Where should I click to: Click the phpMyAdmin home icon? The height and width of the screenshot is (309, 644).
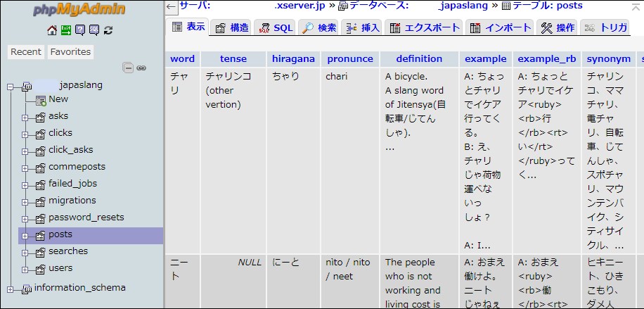pyautogui.click(x=52, y=30)
